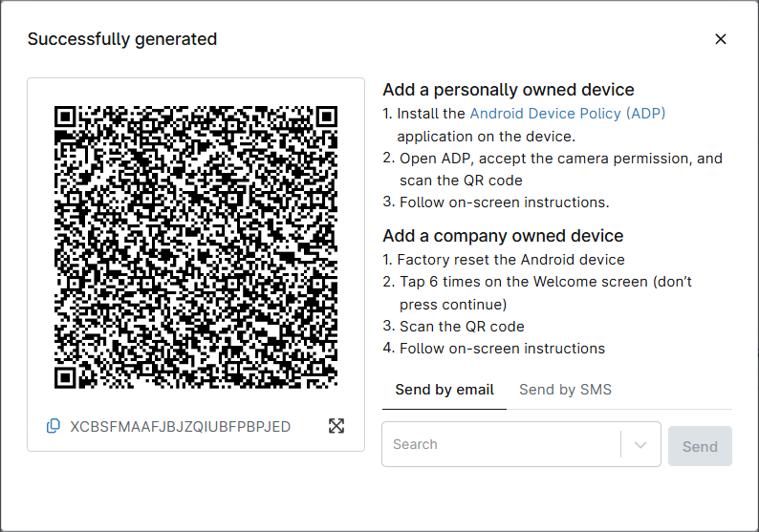Image resolution: width=759 pixels, height=532 pixels.
Task: Click the Successfully generated title
Action: click(x=122, y=39)
